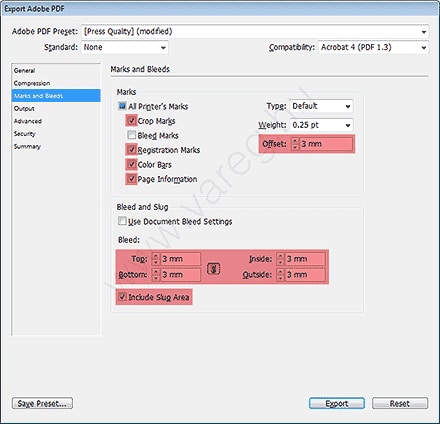Click the Outside bleed value field
The image size is (440, 424).
tap(305, 275)
